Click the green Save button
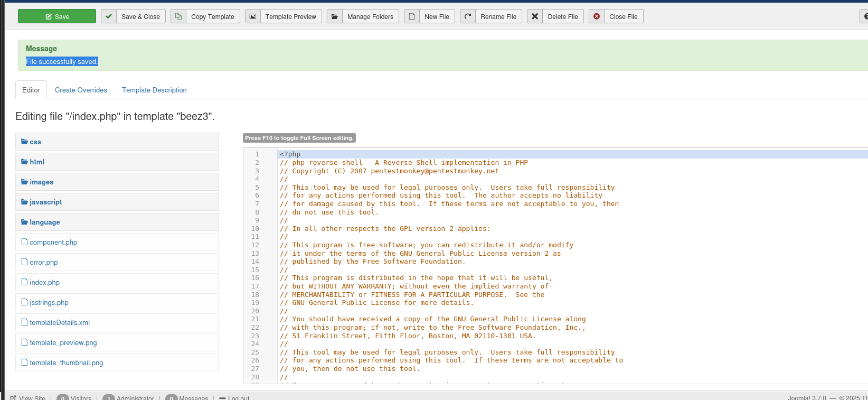Image resolution: width=868 pixels, height=400 pixels. (57, 16)
